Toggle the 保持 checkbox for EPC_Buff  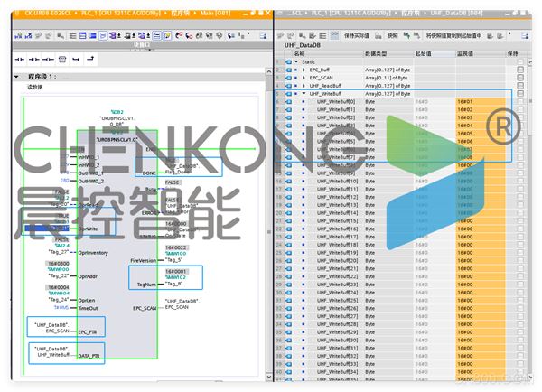click(520, 70)
